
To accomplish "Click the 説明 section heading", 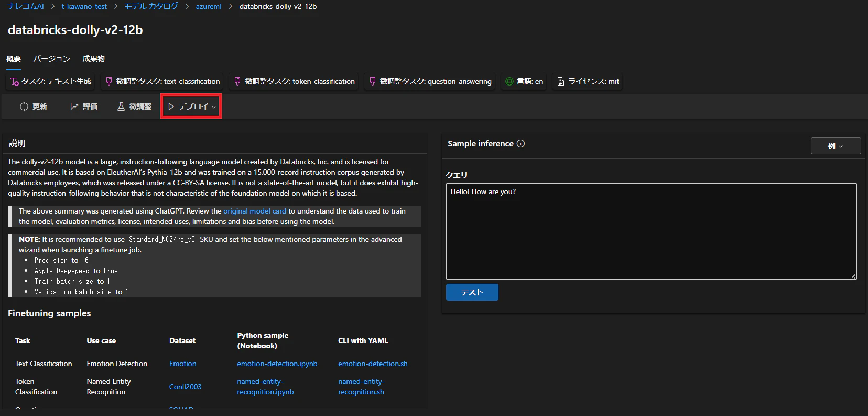I will pos(17,143).
